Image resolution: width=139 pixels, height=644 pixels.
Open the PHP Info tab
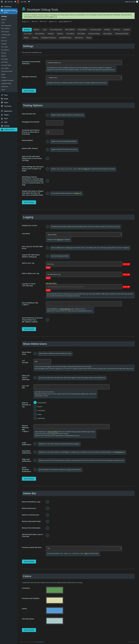pos(117,30)
